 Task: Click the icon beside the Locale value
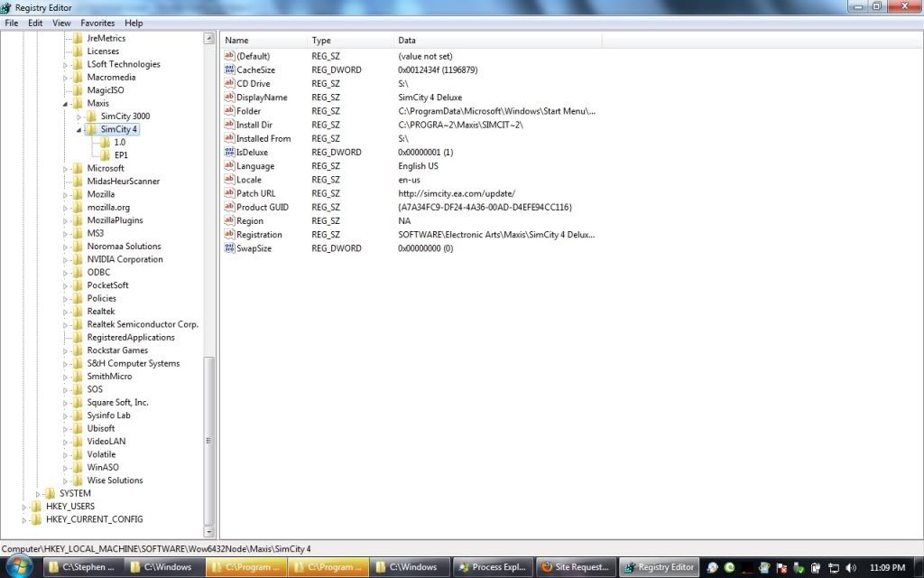pyautogui.click(x=229, y=180)
